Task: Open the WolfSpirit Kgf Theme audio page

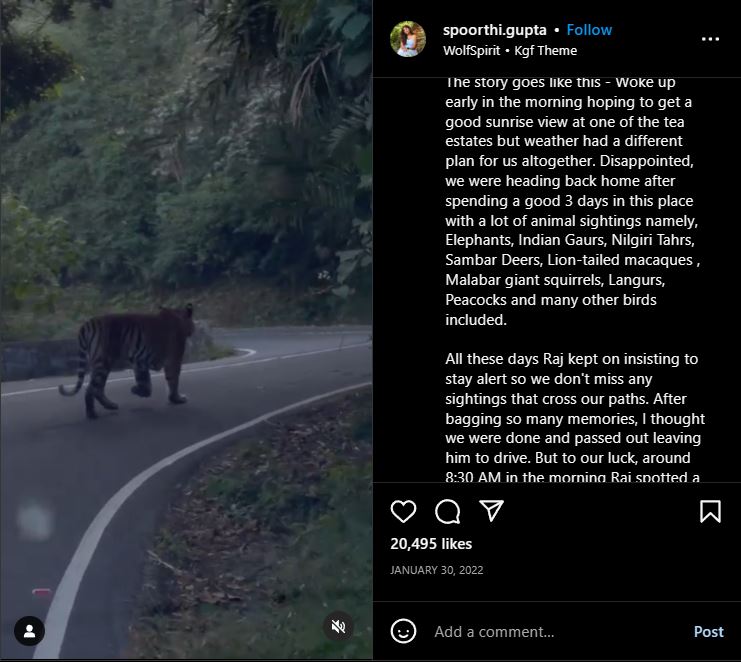Action: click(510, 50)
